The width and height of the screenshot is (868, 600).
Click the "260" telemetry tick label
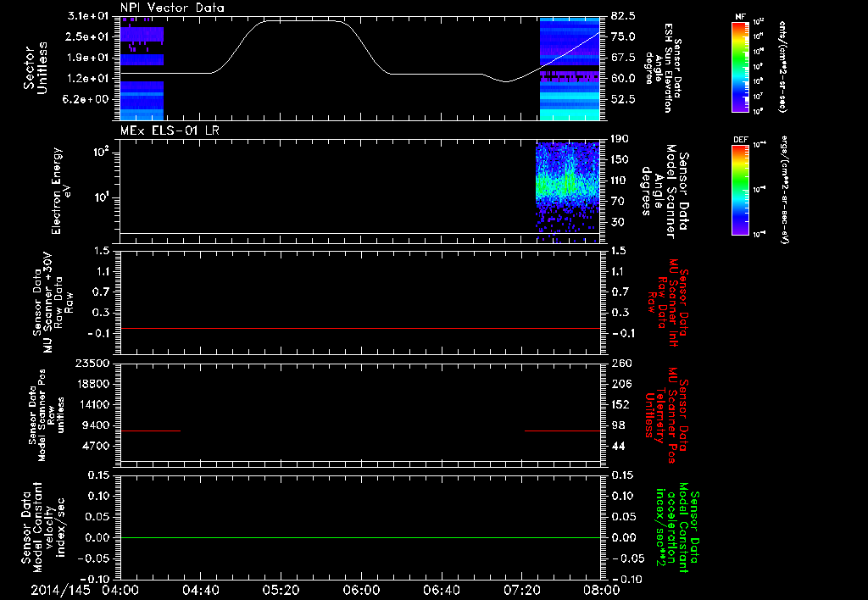coord(620,364)
